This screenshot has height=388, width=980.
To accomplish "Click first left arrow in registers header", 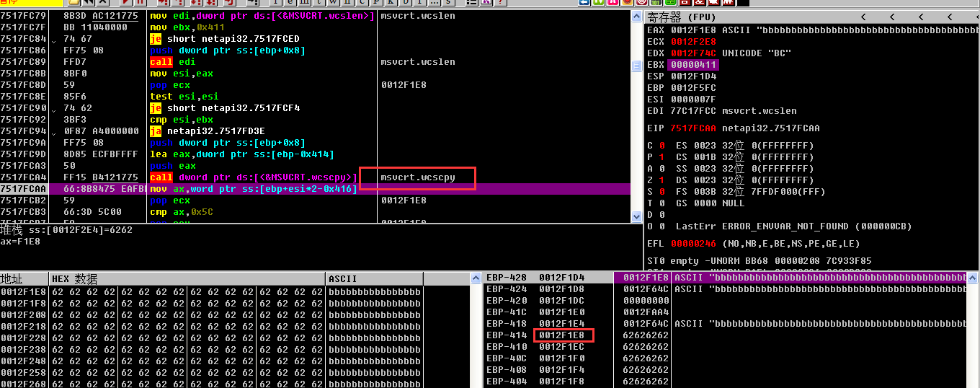I will tap(862, 17).
